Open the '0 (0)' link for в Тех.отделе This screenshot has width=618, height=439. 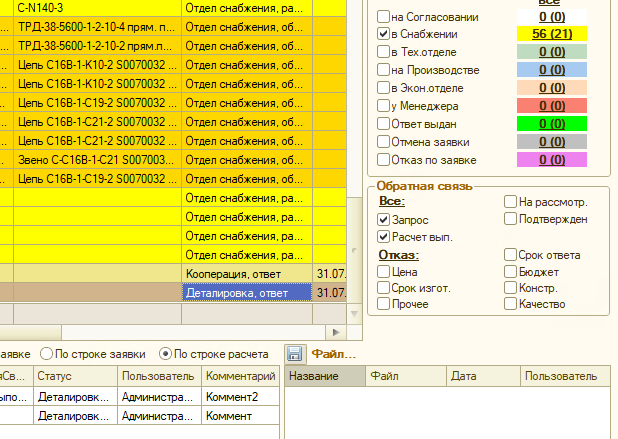(x=552, y=52)
